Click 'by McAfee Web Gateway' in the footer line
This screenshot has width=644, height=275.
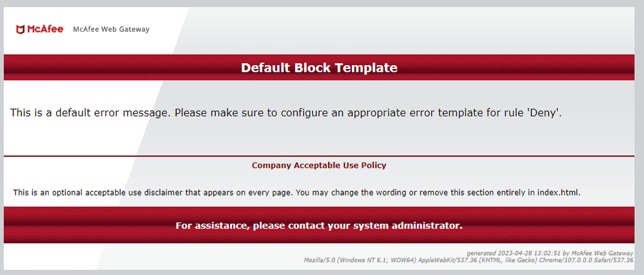coord(596,254)
